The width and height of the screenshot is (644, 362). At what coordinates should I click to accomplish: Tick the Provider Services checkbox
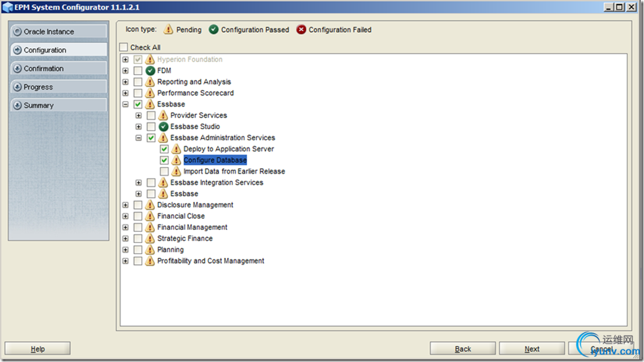click(x=151, y=115)
